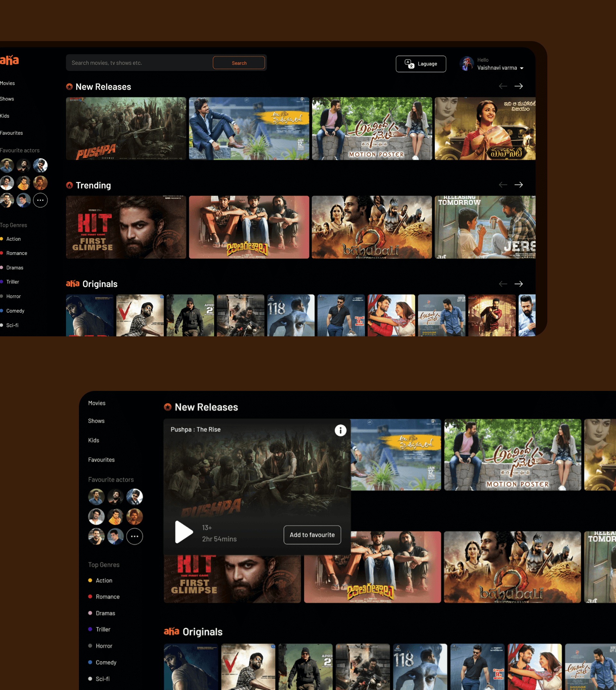Choose the Dramas genre in upper screen
Viewport: 616px width, 690px height.
click(x=12, y=268)
